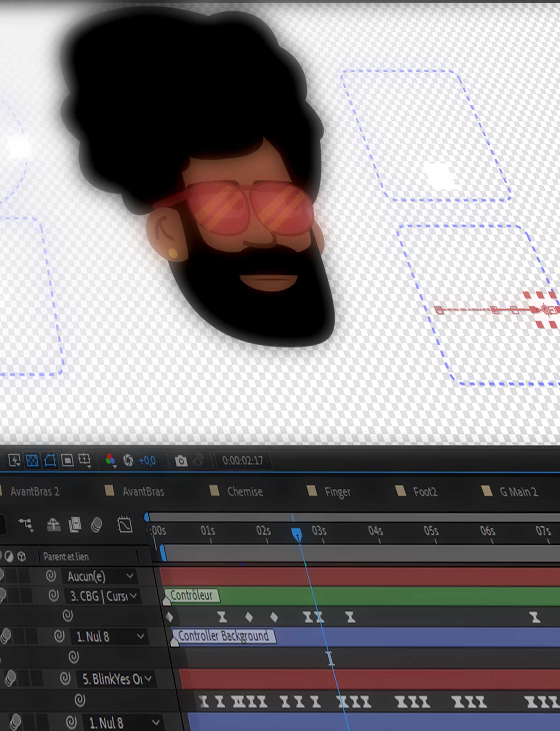Viewport: 560px width, 731px height.
Task: Click the 01s mark on time ruler
Action: pyautogui.click(x=208, y=531)
